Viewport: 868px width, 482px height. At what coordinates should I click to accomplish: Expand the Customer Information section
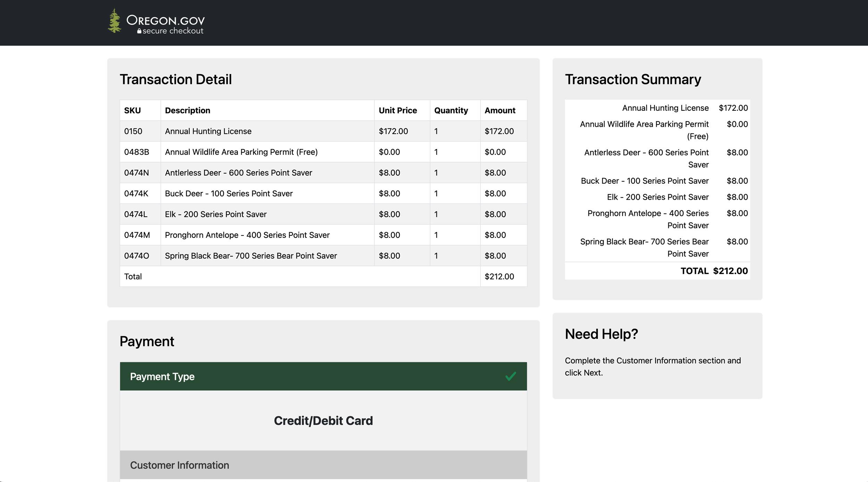(x=180, y=465)
